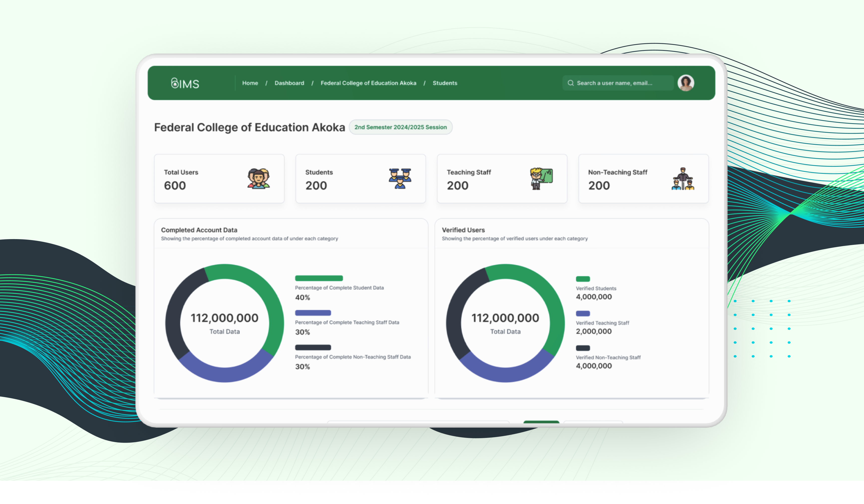Click the search magnifier icon
The image size is (864, 504).
570,83
